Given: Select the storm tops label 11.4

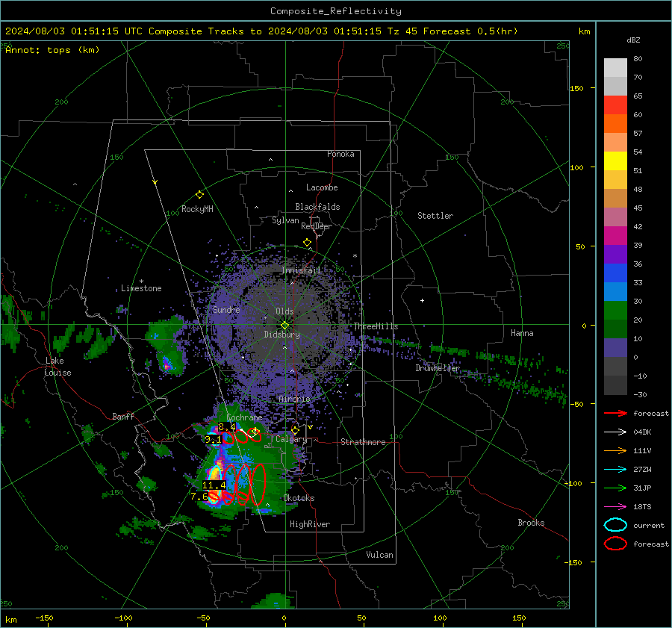Looking at the screenshot, I should click(214, 485).
